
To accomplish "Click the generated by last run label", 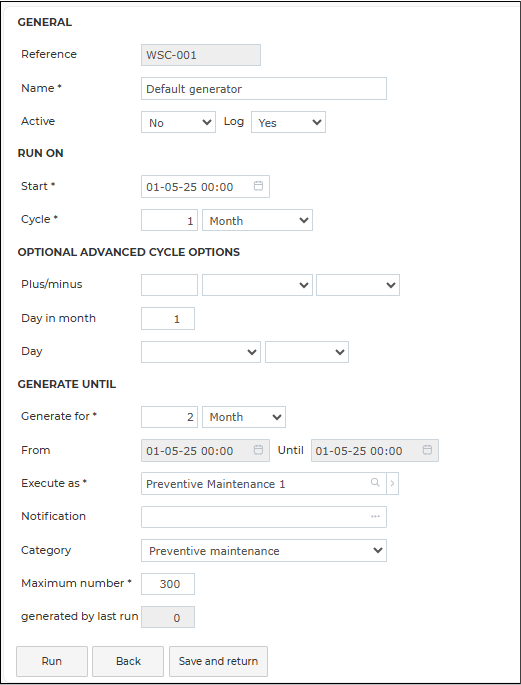I will coord(79,617).
